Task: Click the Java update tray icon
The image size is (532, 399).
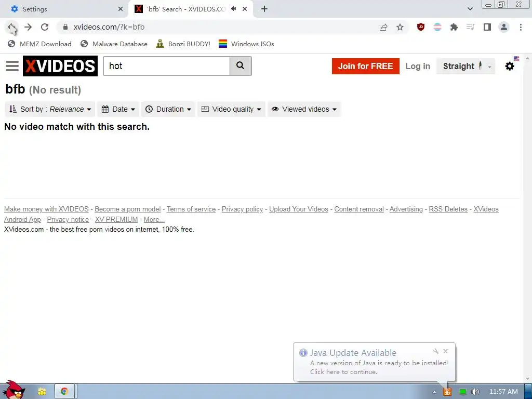Action: [447, 392]
